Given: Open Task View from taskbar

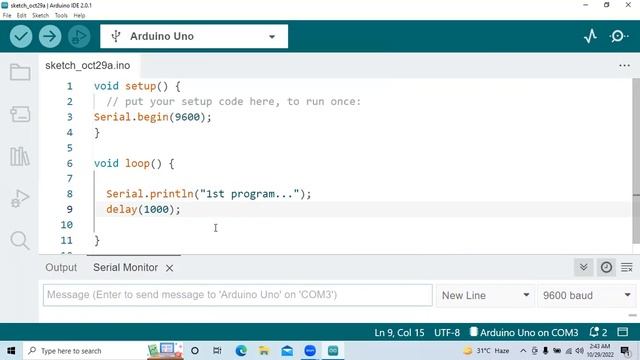Looking at the screenshot, I should (217, 351).
